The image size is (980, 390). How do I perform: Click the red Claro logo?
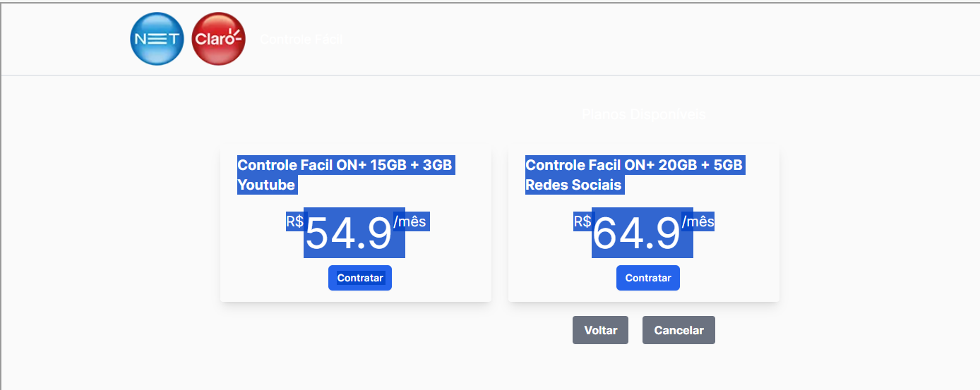coord(219,39)
